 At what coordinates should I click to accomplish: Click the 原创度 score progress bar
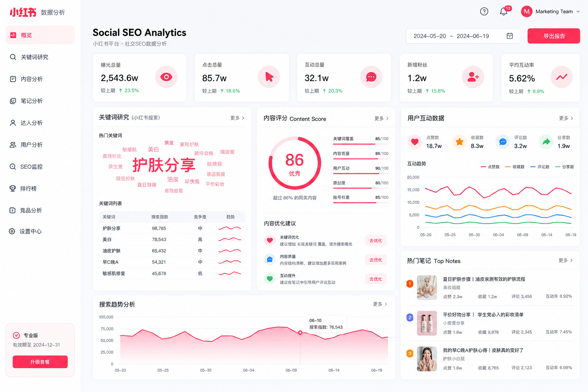361,188
